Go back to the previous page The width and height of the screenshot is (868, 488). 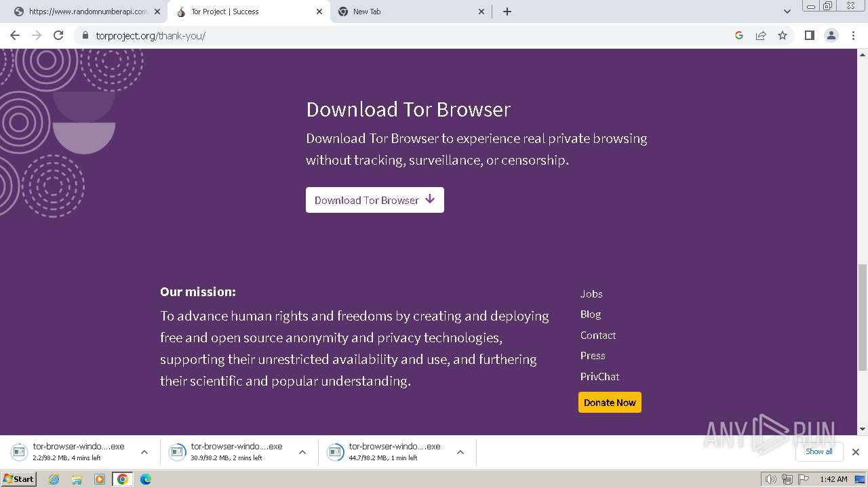tap(15, 35)
